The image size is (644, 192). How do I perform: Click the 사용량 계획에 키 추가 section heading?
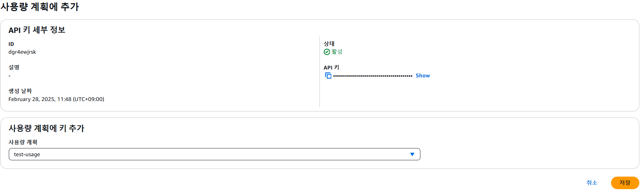pos(47,128)
